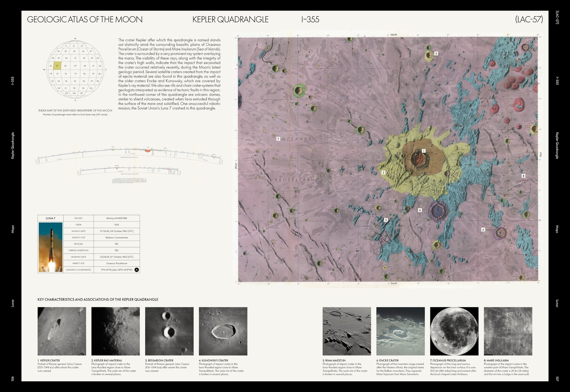Select map marker 2 on the yellow ray material

click(384, 172)
